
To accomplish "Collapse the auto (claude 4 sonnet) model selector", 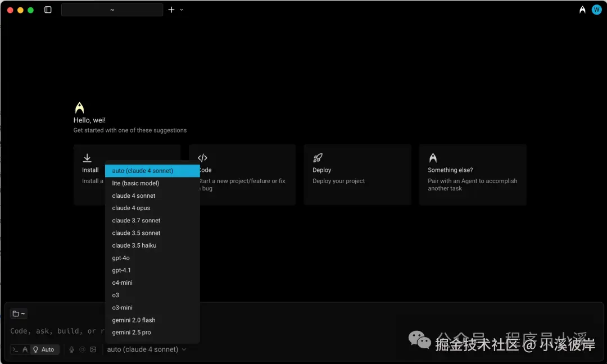I will (x=146, y=349).
